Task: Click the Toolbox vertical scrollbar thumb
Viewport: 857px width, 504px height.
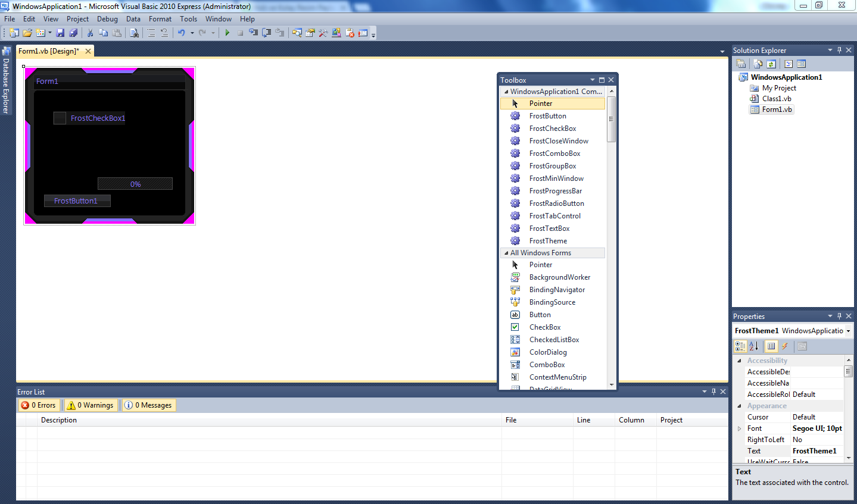Action: [x=612, y=119]
